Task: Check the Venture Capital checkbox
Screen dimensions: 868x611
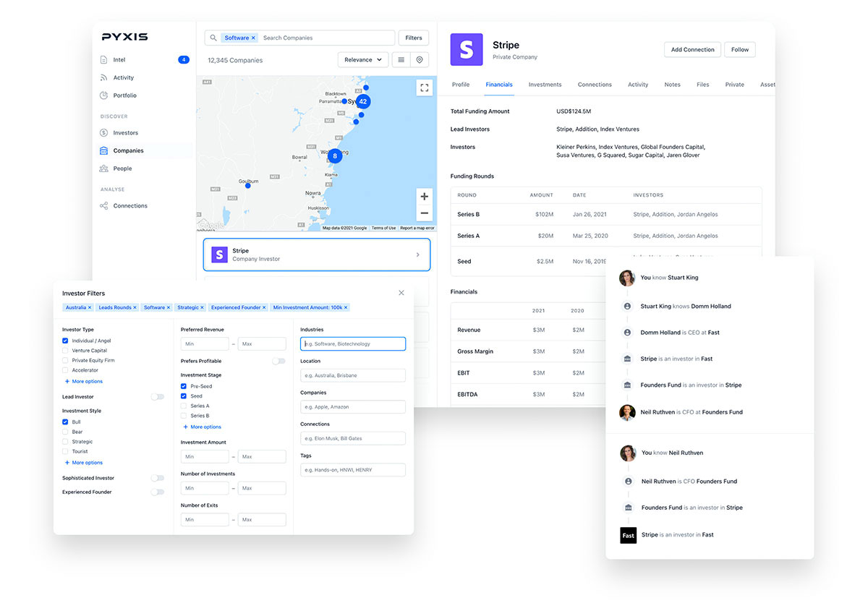Action: pos(65,351)
